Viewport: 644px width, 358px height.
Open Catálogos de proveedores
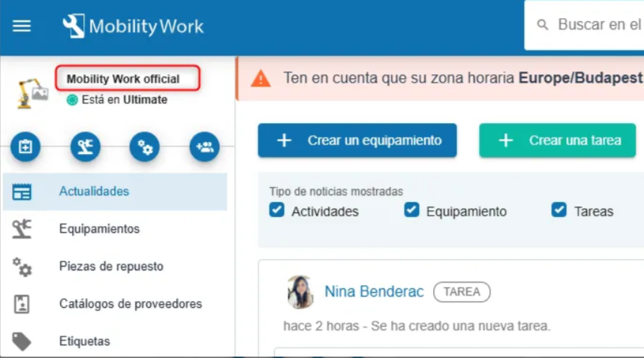point(130,304)
